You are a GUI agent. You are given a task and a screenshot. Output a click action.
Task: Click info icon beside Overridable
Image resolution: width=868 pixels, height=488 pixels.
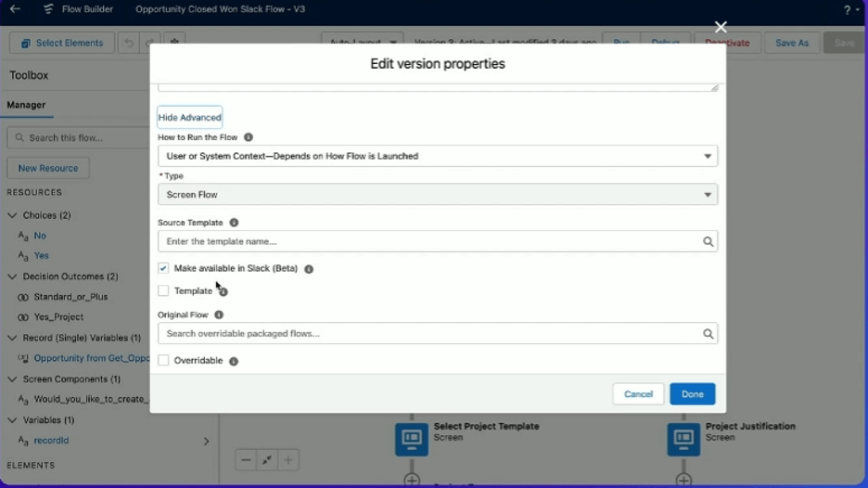(x=234, y=361)
